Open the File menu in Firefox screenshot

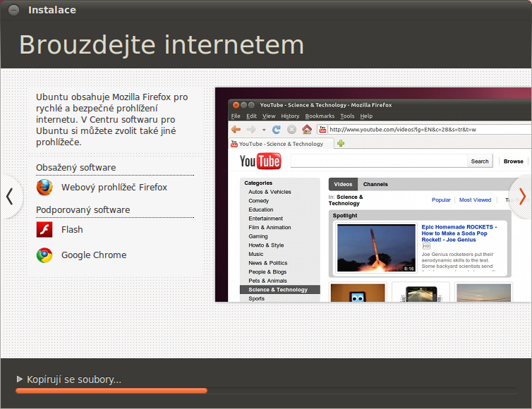click(236, 116)
